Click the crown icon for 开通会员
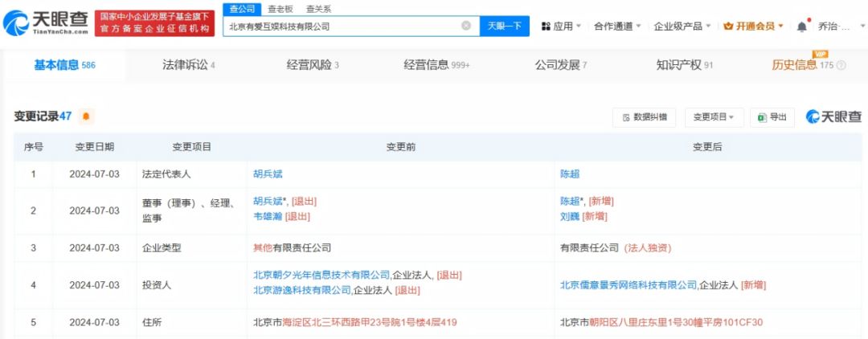Screen dimensions: 868x339 point(728,26)
